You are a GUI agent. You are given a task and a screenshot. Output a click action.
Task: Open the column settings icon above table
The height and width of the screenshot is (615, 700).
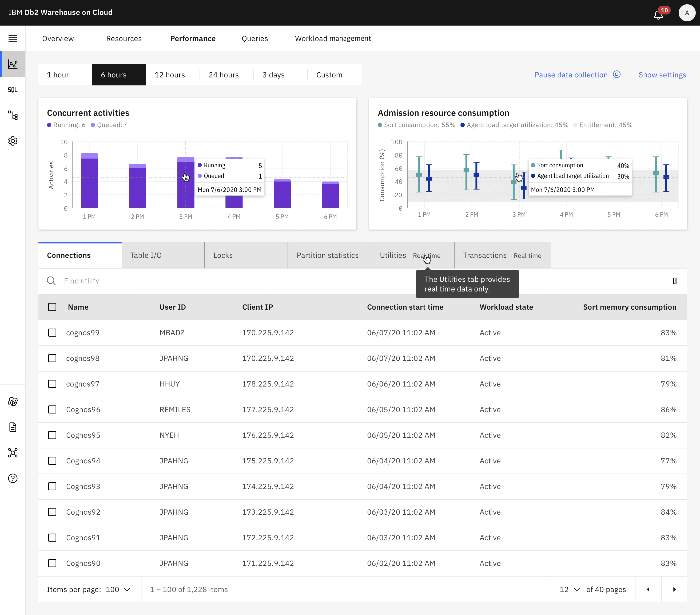(674, 281)
